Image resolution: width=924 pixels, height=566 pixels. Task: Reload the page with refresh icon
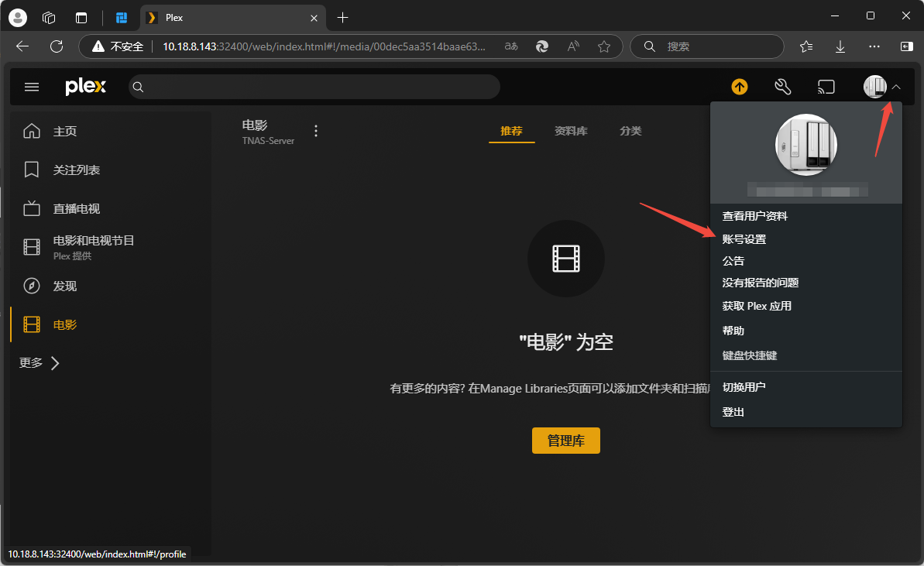pos(57,46)
